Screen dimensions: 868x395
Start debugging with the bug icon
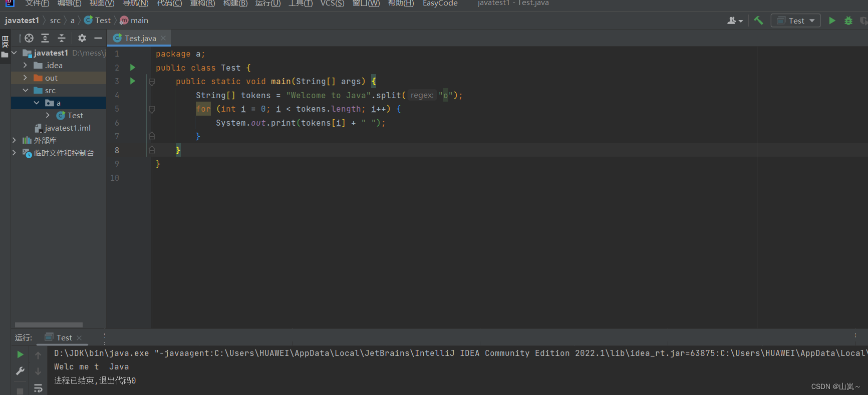point(848,21)
